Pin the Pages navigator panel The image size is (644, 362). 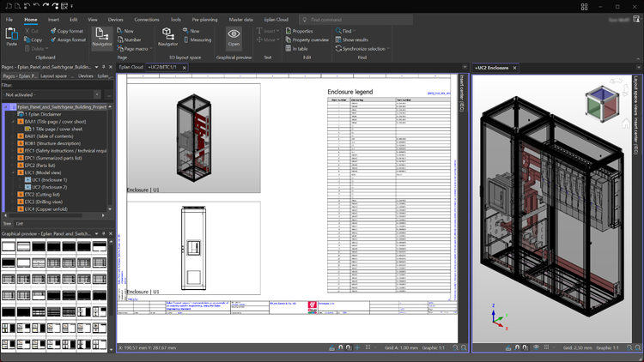(104, 67)
